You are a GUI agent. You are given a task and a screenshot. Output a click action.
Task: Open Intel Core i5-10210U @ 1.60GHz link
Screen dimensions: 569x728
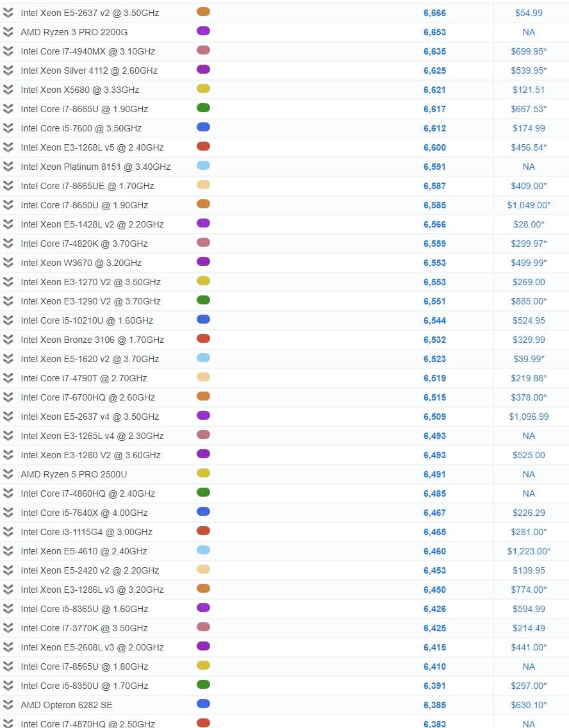[x=87, y=320]
